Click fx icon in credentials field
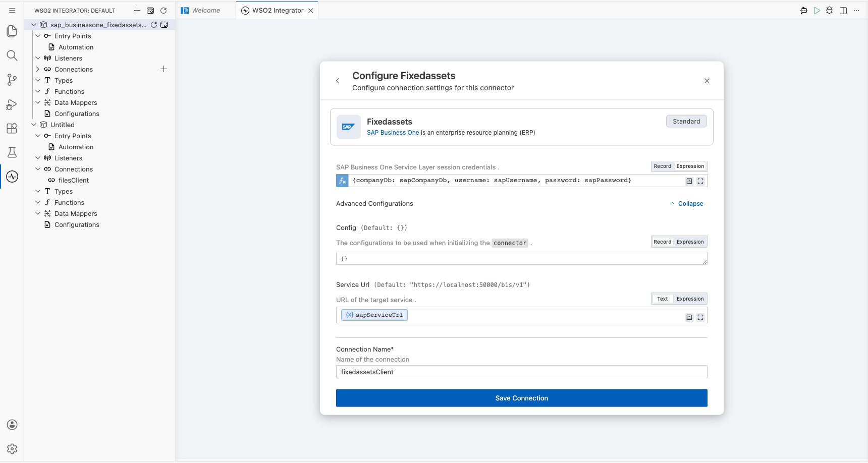Screen dimensions: 868x463 [x=342, y=181]
